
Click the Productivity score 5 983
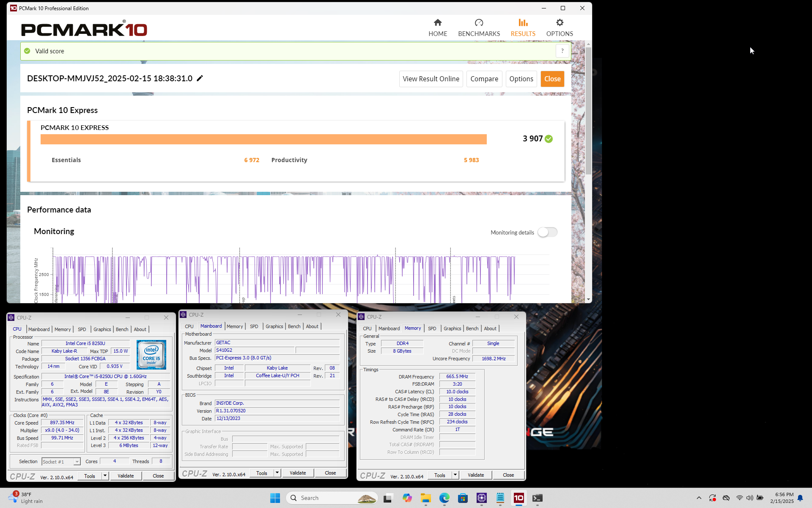click(x=471, y=160)
